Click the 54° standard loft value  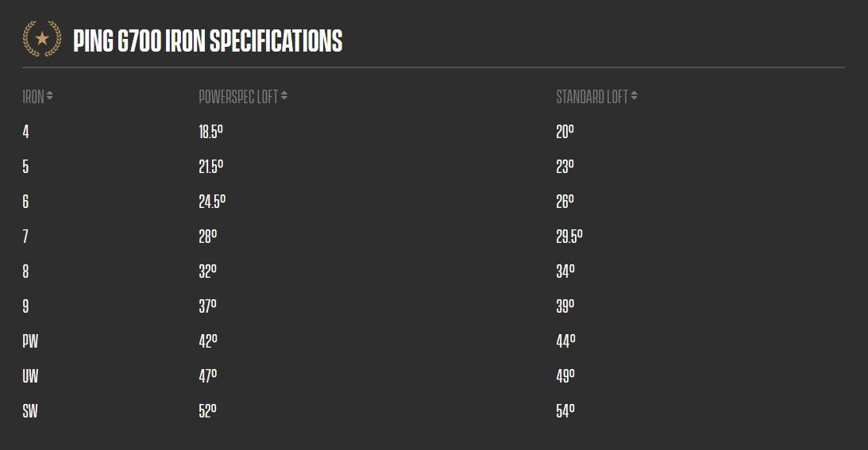(565, 410)
